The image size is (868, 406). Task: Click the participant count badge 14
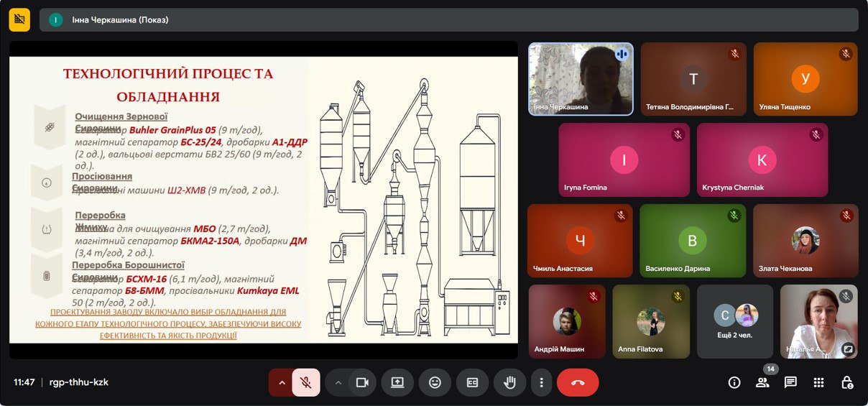[x=770, y=369]
